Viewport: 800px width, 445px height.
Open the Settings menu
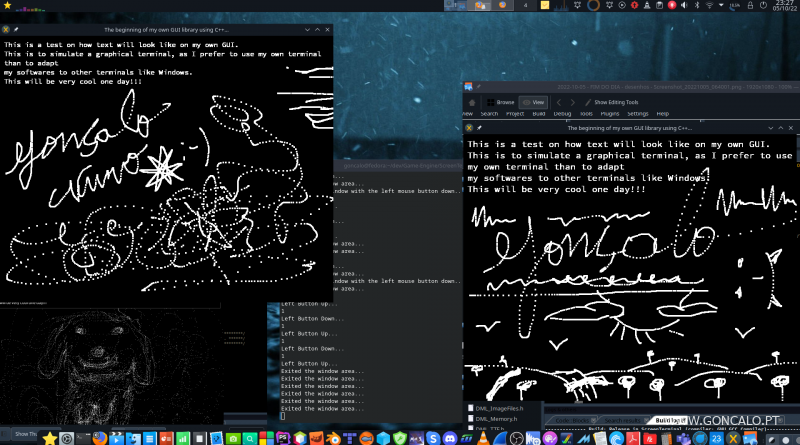click(x=638, y=114)
